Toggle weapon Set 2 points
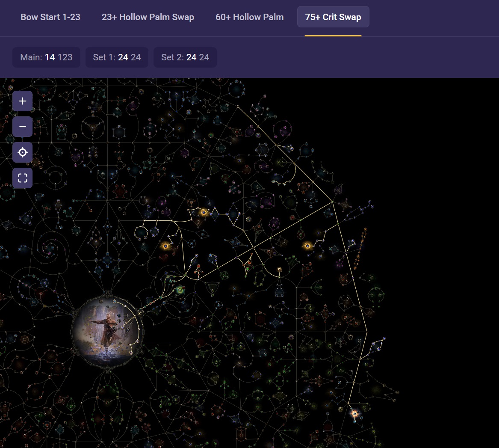Viewport: 499px width, 448px height. [185, 57]
